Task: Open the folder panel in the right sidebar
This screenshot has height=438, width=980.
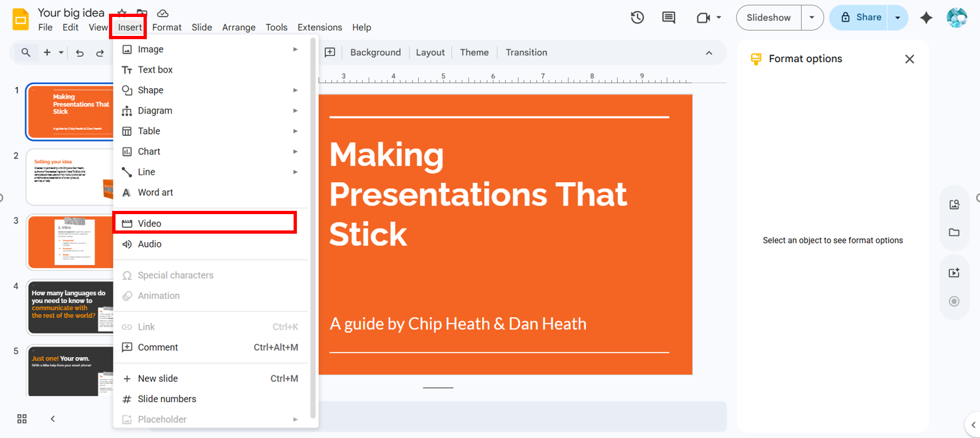Action: [x=954, y=232]
